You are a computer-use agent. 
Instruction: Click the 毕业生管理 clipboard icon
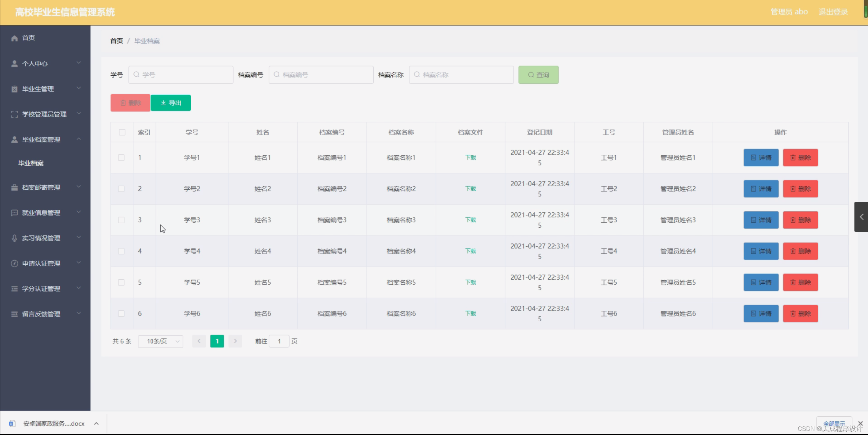[x=14, y=89]
